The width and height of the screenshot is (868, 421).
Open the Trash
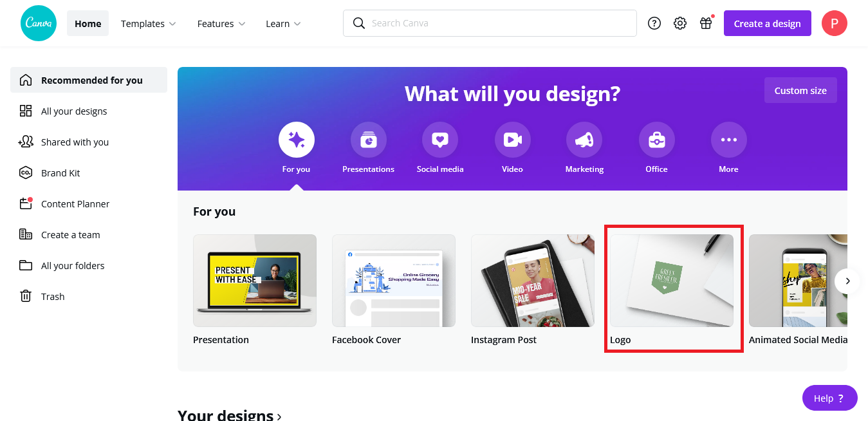point(52,296)
